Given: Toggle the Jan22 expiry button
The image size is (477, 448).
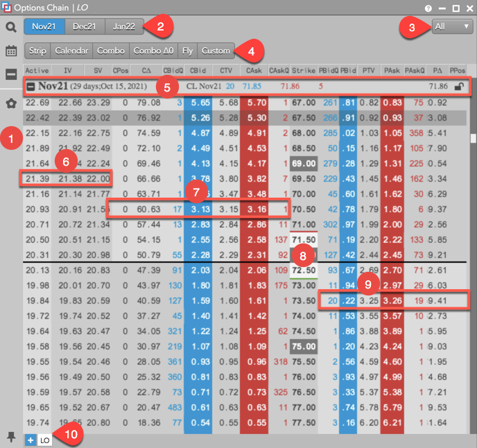Looking at the screenshot, I should pyautogui.click(x=125, y=27).
